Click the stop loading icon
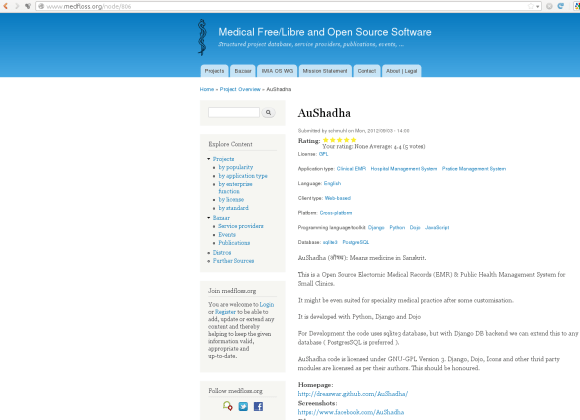Image resolution: width=580 pixels, height=420 pixels. pos(549,6)
